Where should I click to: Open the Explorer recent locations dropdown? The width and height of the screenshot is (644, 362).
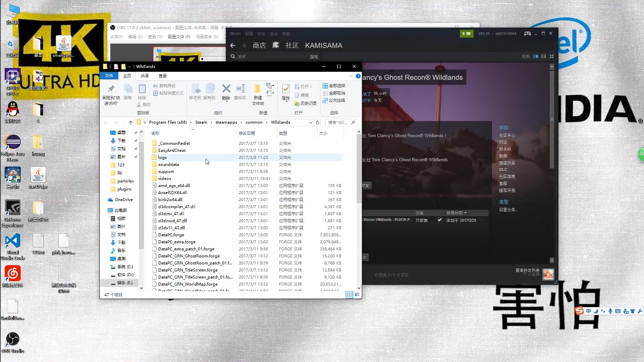(x=124, y=122)
